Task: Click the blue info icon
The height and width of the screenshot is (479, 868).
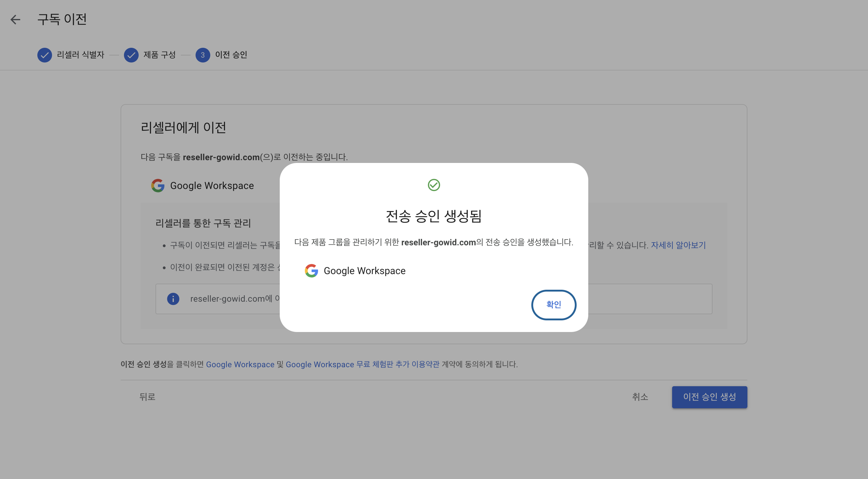Action: click(x=173, y=299)
